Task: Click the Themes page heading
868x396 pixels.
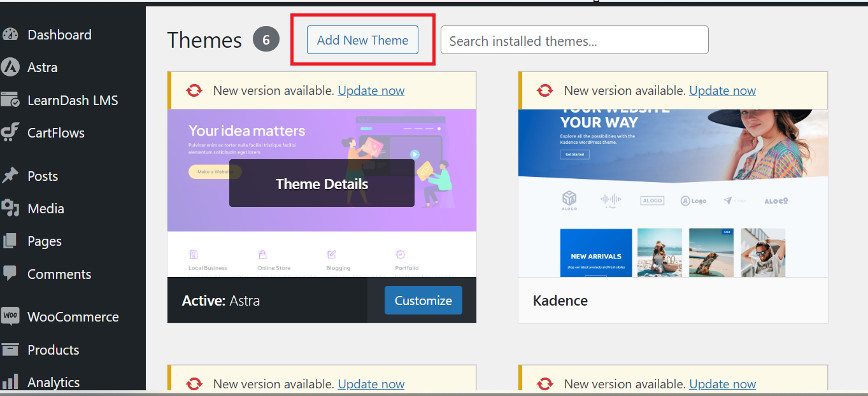Action: pyautogui.click(x=204, y=41)
